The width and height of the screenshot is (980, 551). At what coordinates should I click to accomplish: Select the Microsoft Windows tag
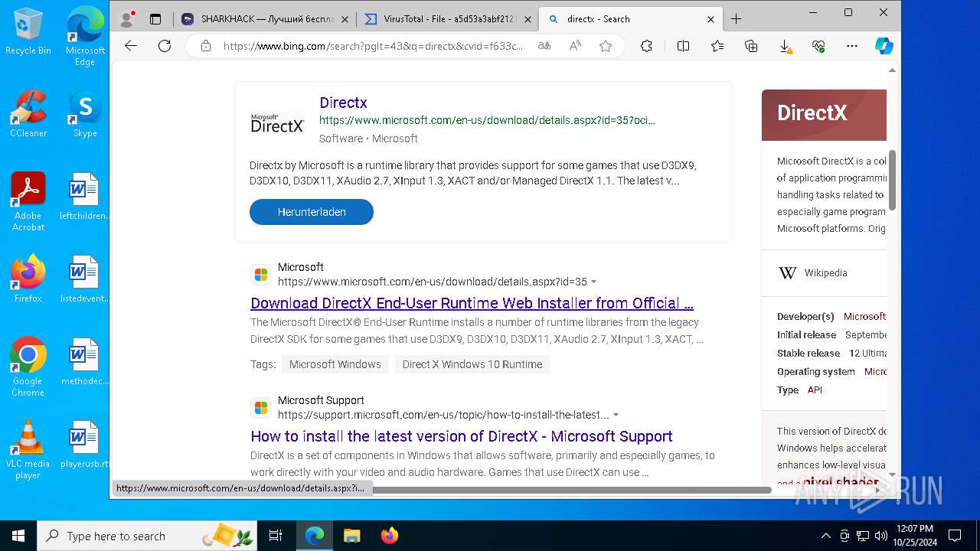(335, 364)
